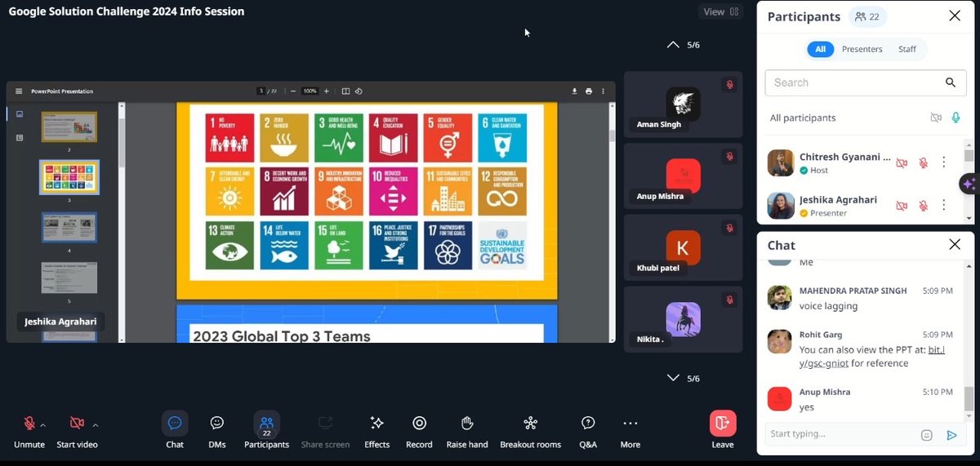Raise hand in the session
Image resolution: width=980 pixels, height=466 pixels.
pyautogui.click(x=467, y=430)
